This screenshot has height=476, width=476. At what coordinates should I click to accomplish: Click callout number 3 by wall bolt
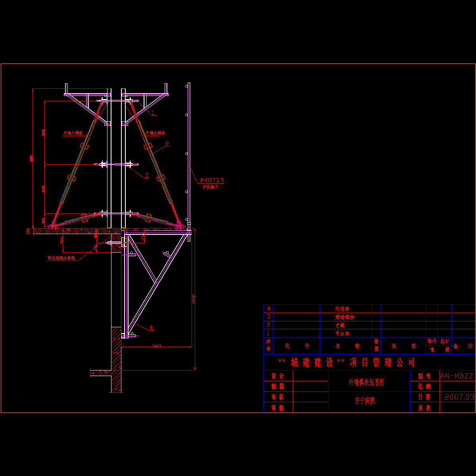click(146, 175)
